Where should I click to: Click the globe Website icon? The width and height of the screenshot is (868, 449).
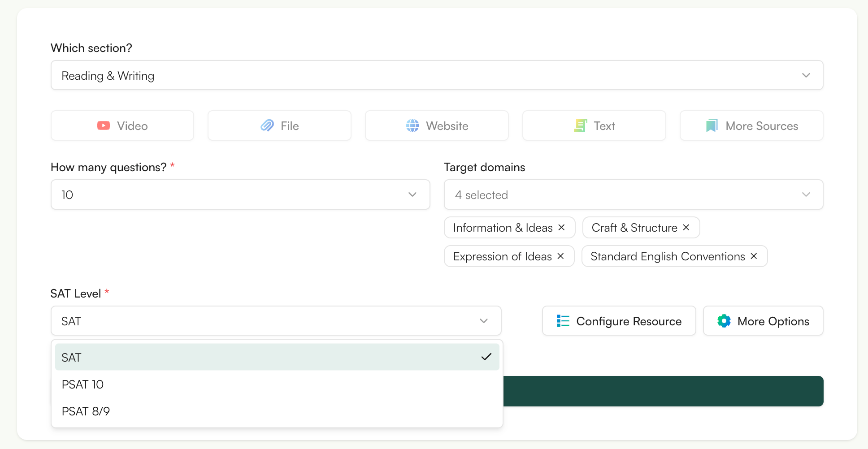coord(412,125)
